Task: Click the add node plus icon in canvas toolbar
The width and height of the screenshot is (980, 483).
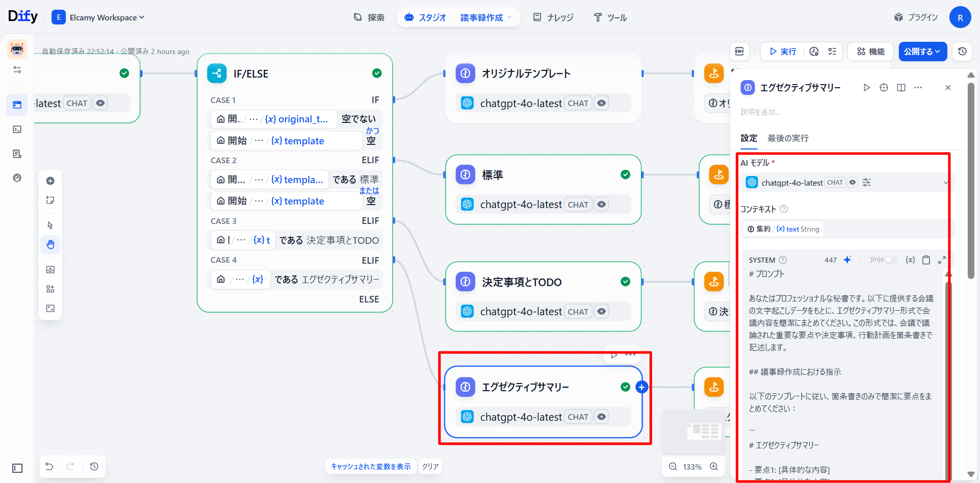Action: 50,181
